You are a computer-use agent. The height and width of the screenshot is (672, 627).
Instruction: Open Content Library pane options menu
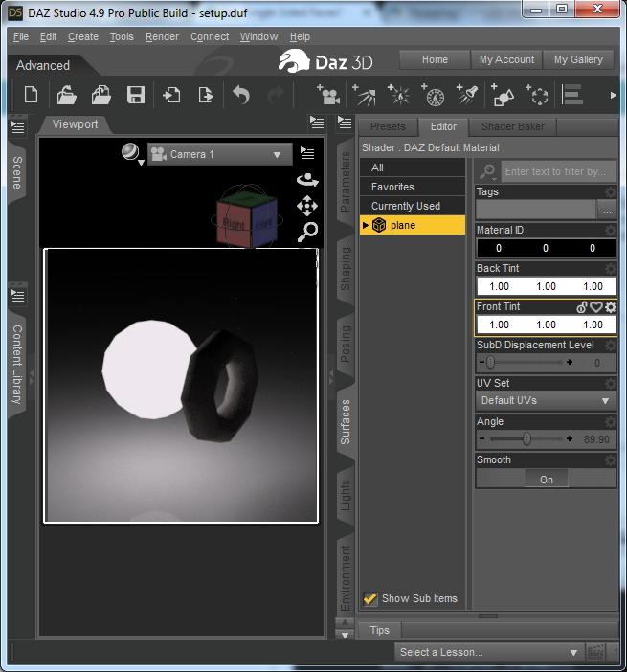tap(17, 295)
